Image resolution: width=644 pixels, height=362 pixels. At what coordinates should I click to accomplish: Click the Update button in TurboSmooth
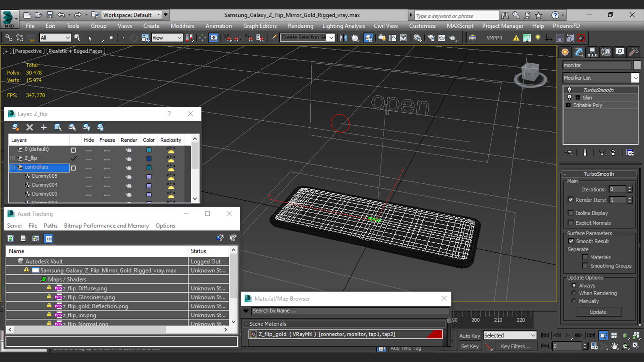click(598, 312)
